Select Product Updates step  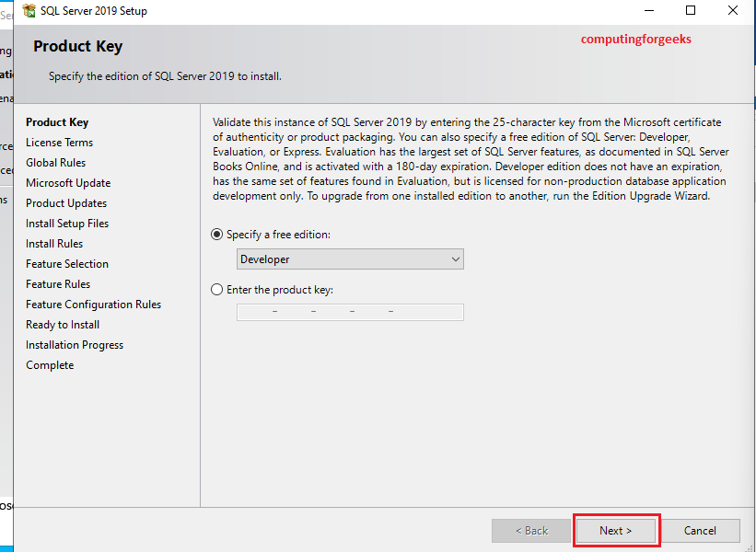coord(65,202)
